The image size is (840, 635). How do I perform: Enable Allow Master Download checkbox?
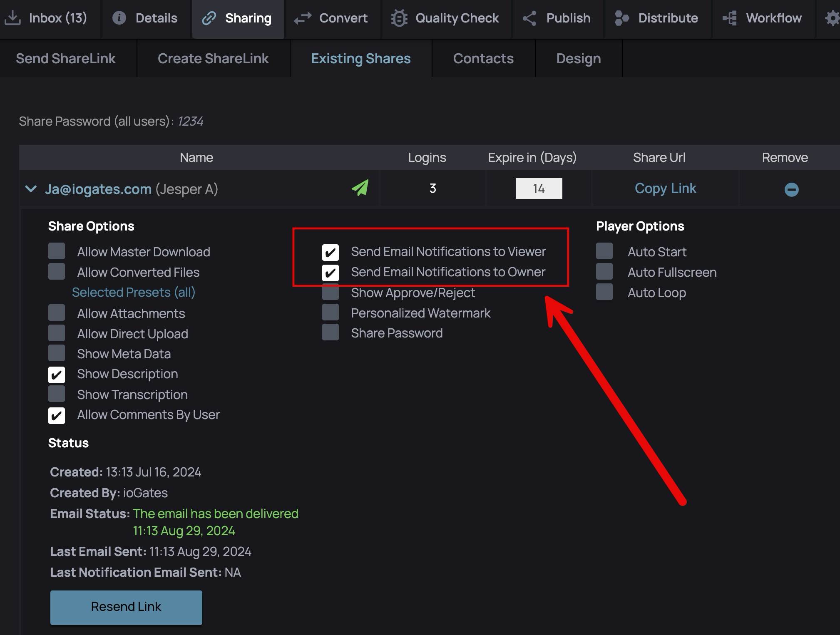57,251
